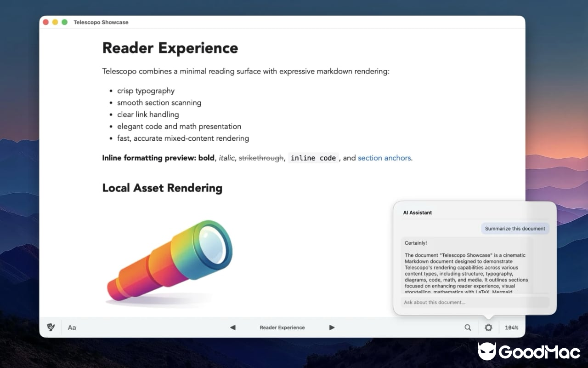Go to previous section with left arrow

(232, 328)
